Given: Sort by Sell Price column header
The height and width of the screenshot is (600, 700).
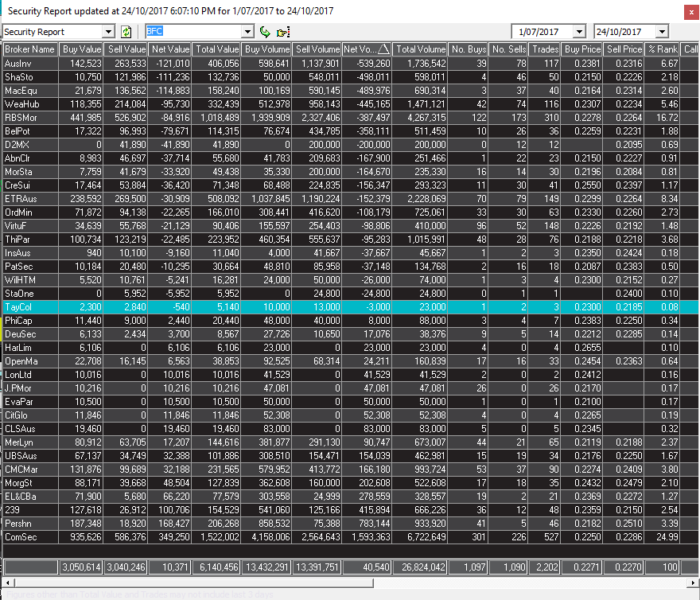Looking at the screenshot, I should click(624, 49).
